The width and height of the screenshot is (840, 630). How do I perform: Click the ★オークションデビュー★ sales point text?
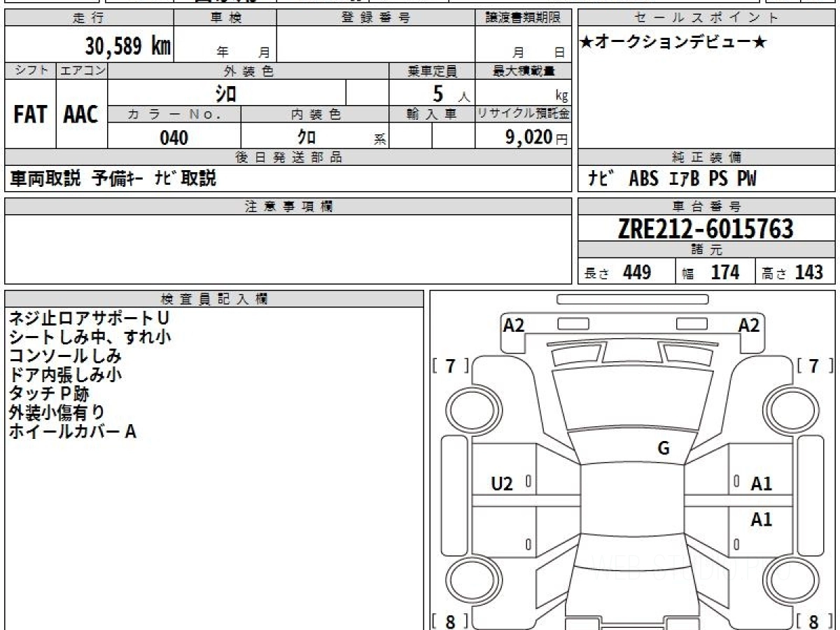coord(673,42)
